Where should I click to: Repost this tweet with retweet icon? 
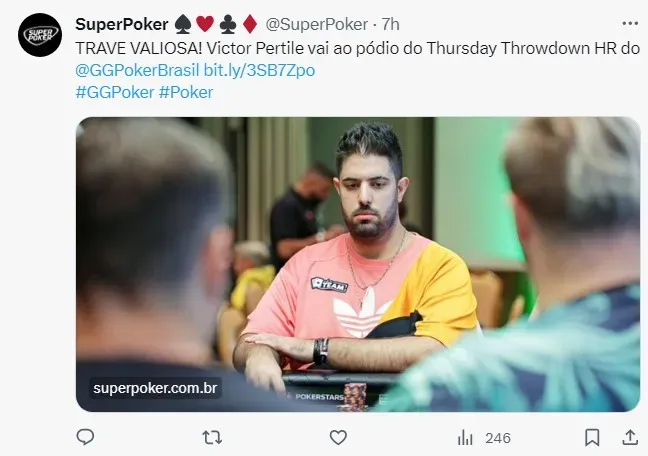tap(212, 437)
